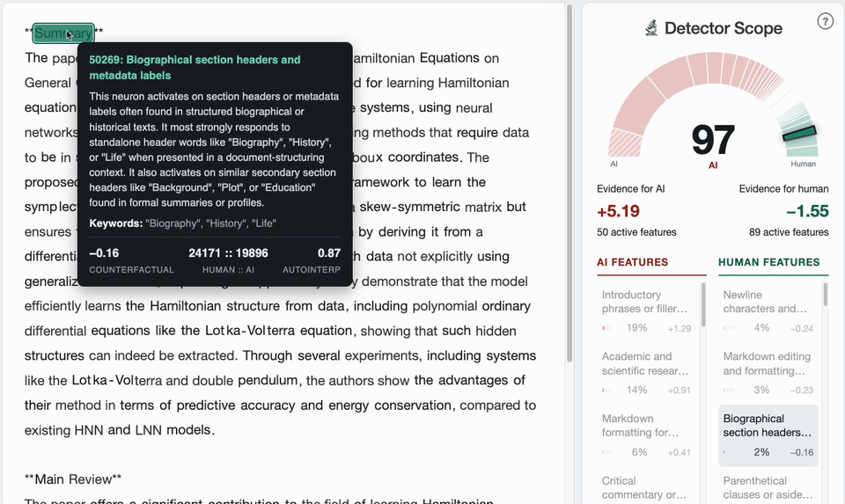Screen dimensions: 845x504
Task: Click the Keywords line in the tooltip
Action: 183,223
